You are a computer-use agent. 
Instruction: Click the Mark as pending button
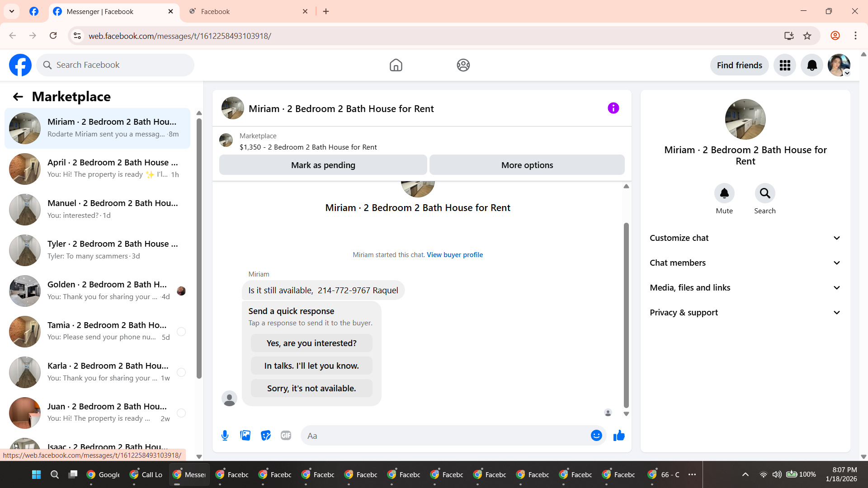(x=323, y=165)
